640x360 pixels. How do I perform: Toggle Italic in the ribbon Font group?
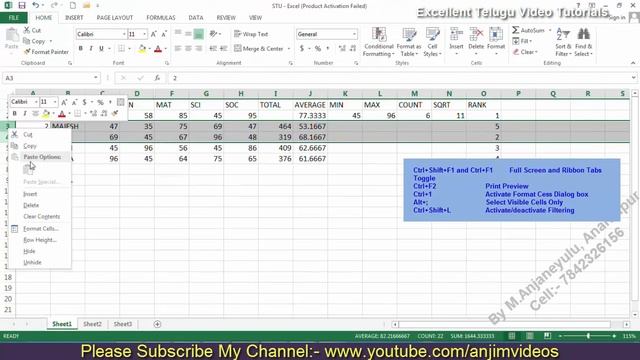coord(91,48)
